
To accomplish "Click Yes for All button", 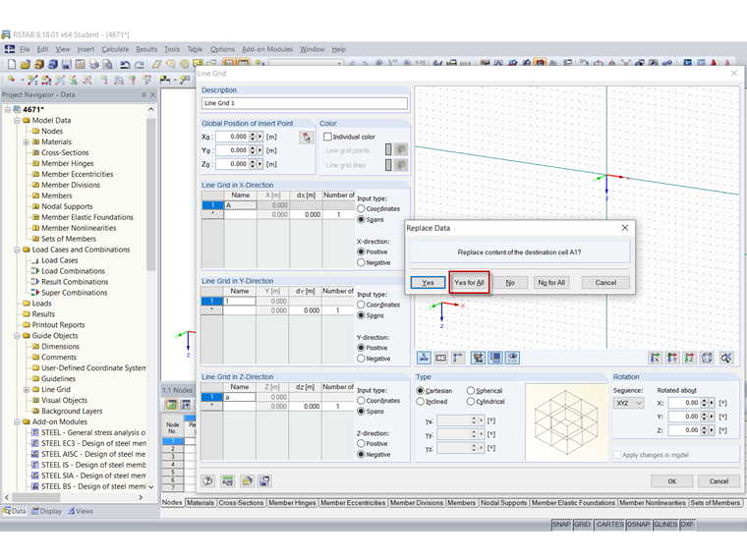I will tap(469, 282).
